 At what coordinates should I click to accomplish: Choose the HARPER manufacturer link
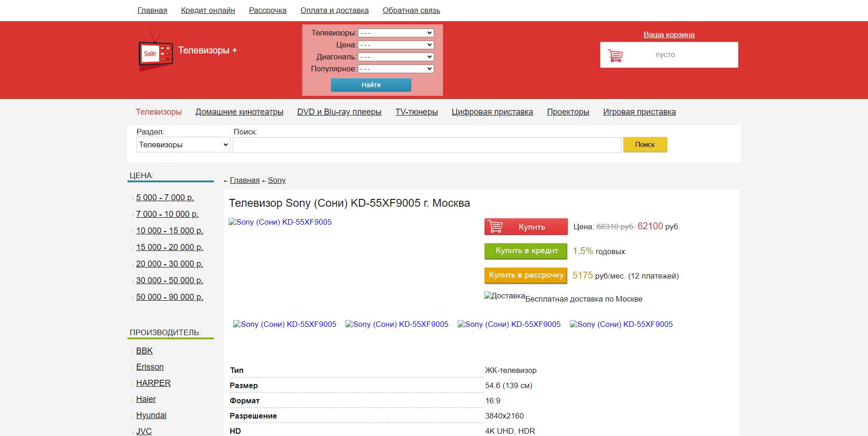click(x=153, y=383)
